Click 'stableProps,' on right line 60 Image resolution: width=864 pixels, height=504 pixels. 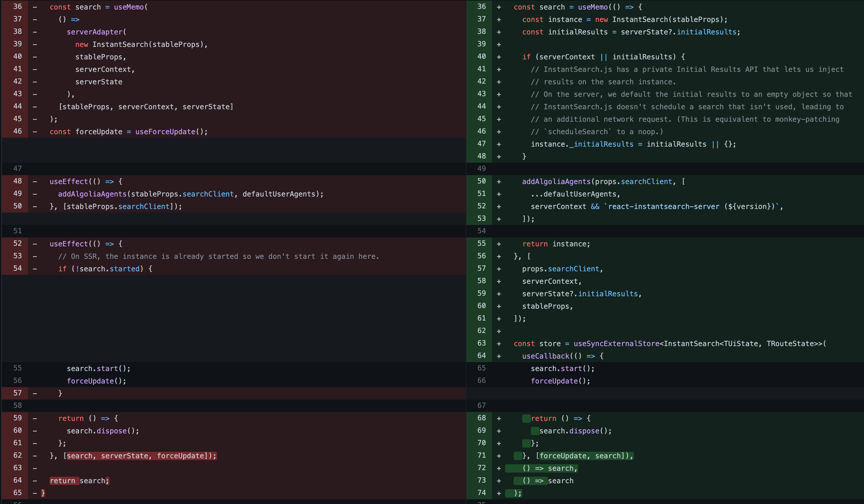tap(547, 306)
